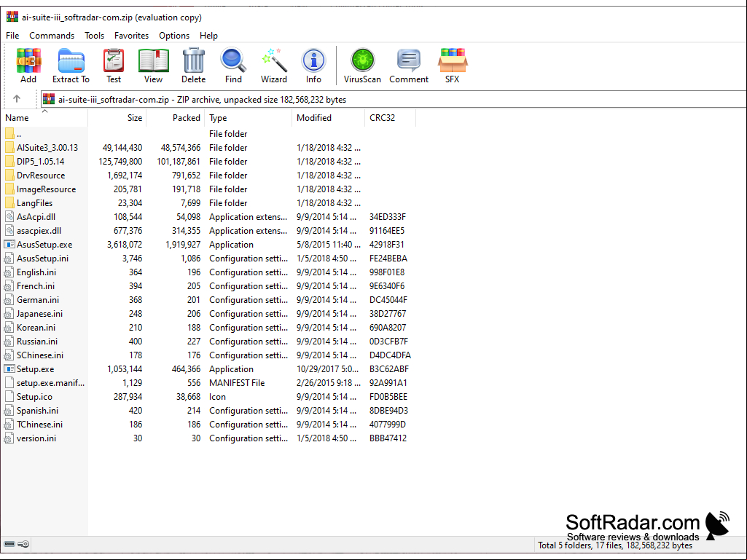Click the Icon type cell
747x560 pixels.
coord(217,397)
